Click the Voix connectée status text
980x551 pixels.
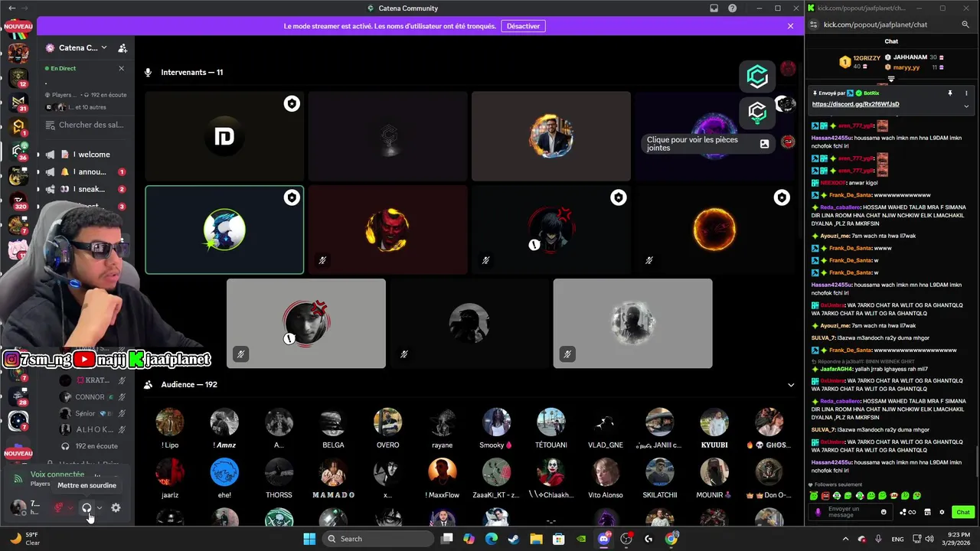tap(57, 474)
